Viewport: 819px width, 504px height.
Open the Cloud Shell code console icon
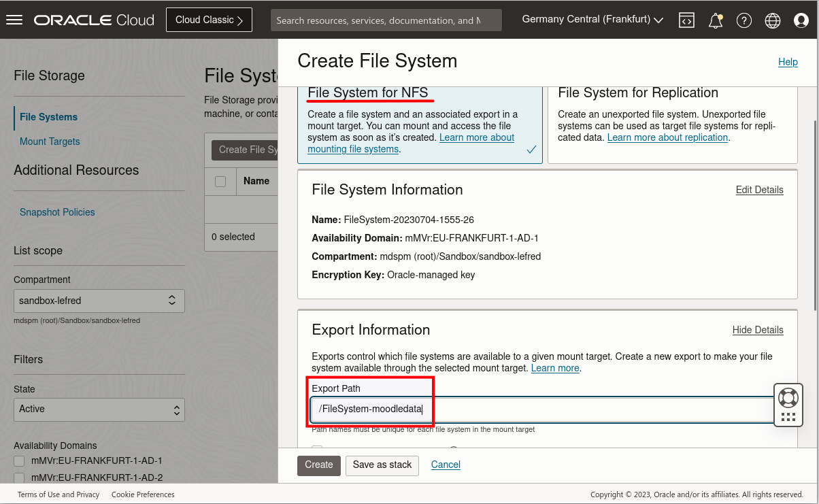tap(686, 20)
